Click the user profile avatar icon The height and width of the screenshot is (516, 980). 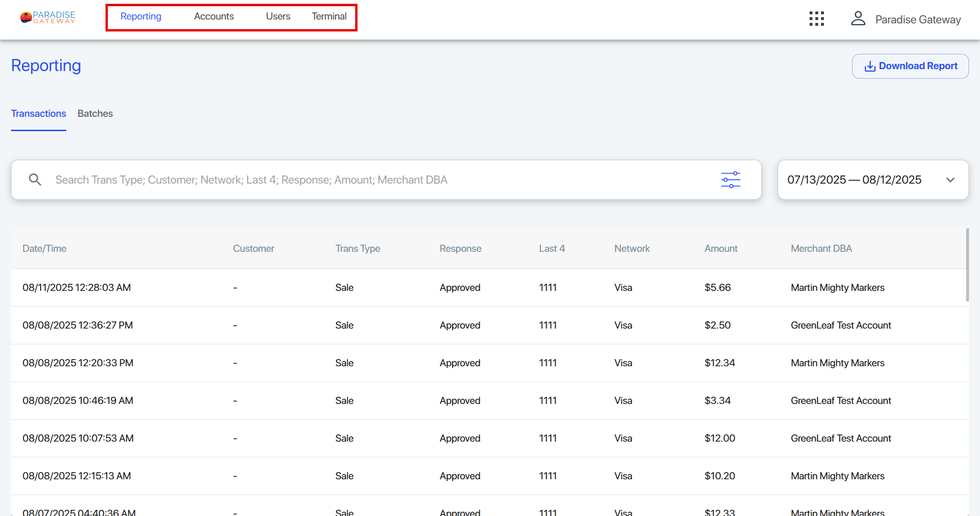858,19
